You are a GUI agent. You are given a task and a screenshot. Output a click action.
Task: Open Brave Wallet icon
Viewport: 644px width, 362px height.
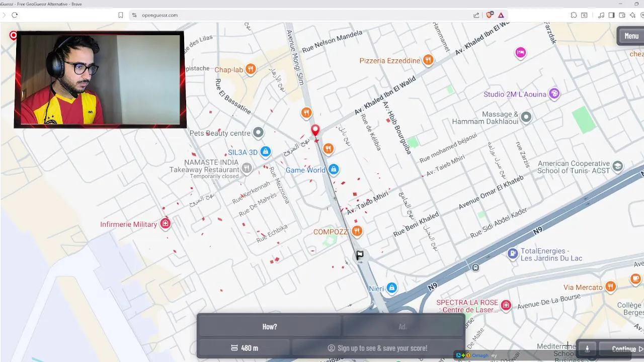[622, 15]
